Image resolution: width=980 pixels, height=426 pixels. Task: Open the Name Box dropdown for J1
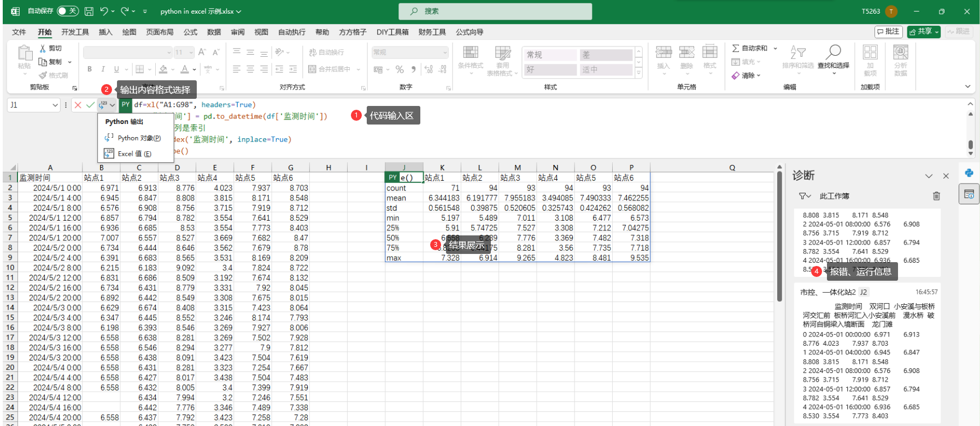pyautogui.click(x=55, y=105)
